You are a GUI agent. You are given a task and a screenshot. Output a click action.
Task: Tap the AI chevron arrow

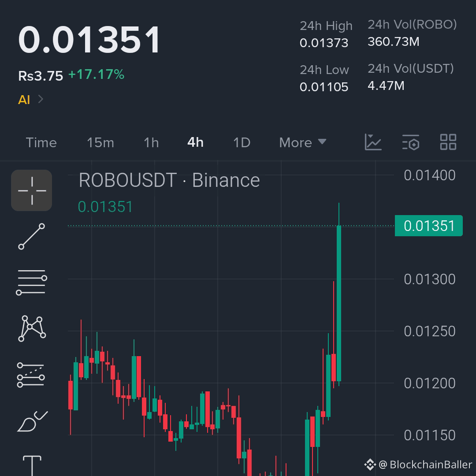point(41,99)
